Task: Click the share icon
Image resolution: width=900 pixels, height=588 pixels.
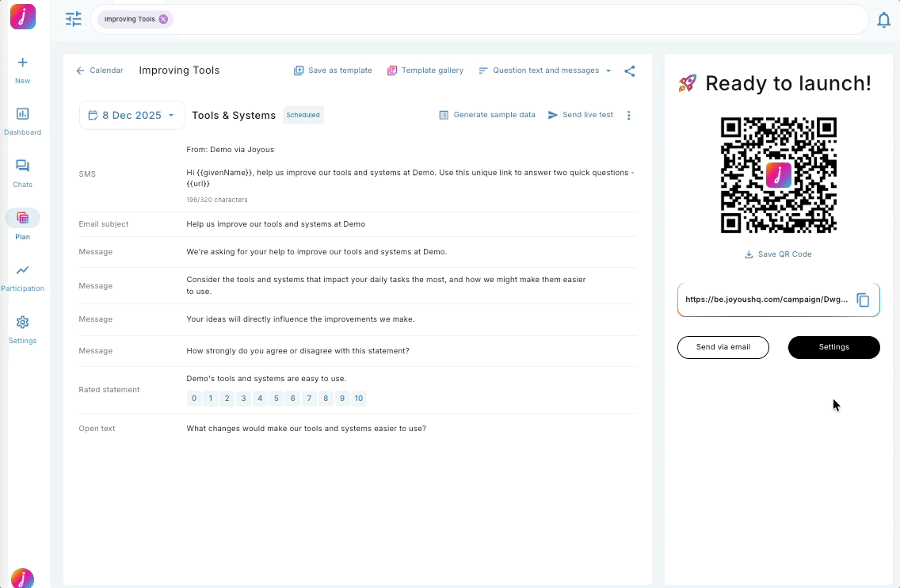Action: tap(630, 71)
